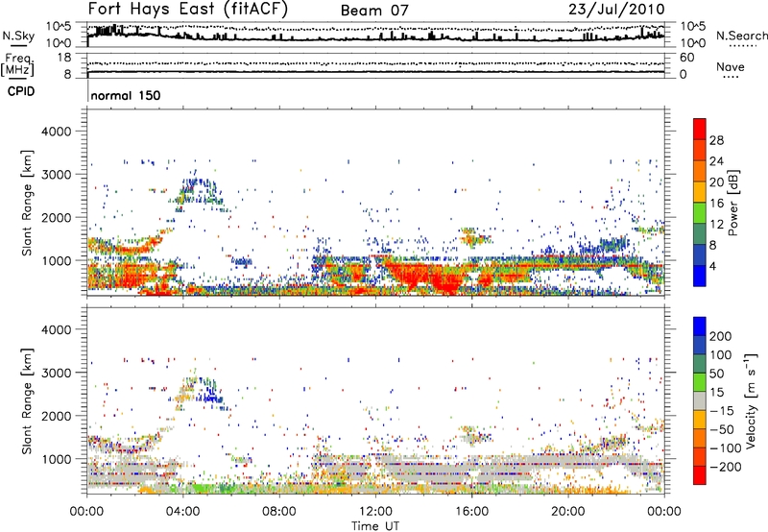Click the '16' power scale value
The width and height of the screenshot is (768, 532).
click(716, 204)
